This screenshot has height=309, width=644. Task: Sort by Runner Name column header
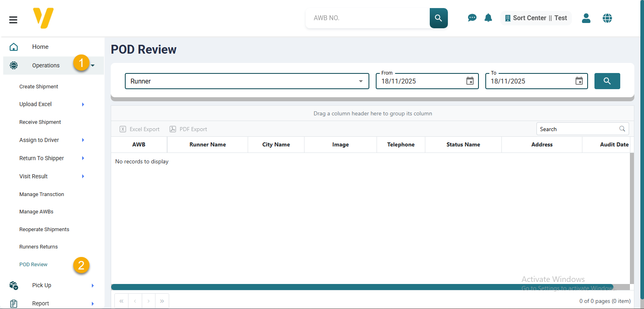(x=208, y=144)
